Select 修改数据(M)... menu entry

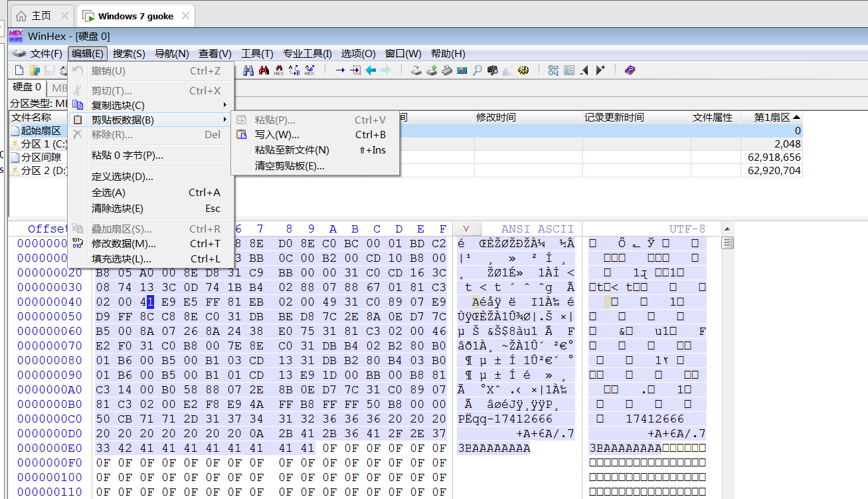point(151,244)
